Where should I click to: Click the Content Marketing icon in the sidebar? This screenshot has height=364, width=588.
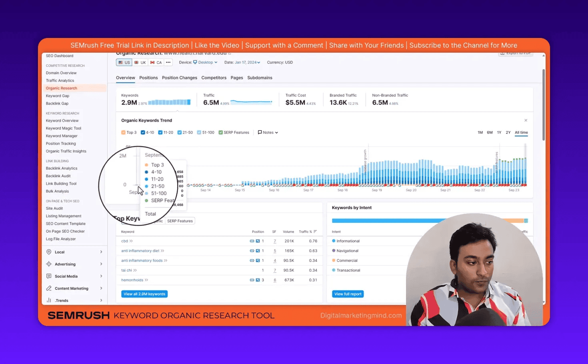coord(49,288)
